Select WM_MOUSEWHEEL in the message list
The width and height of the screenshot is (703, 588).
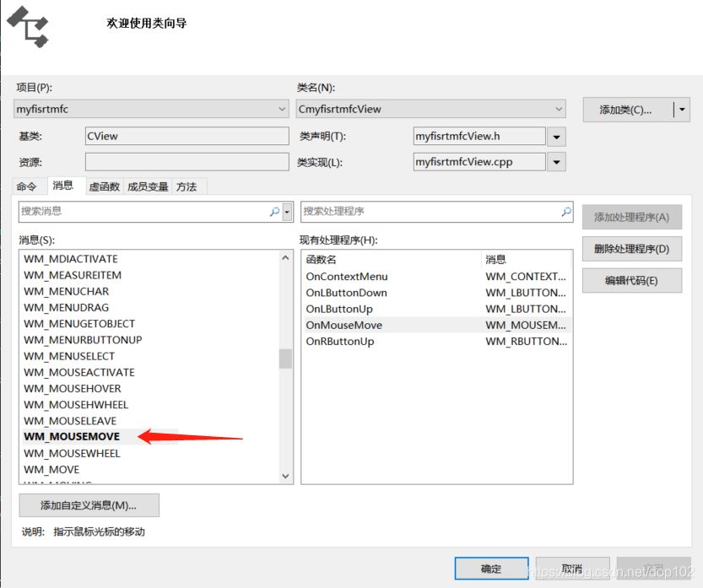coord(73,454)
